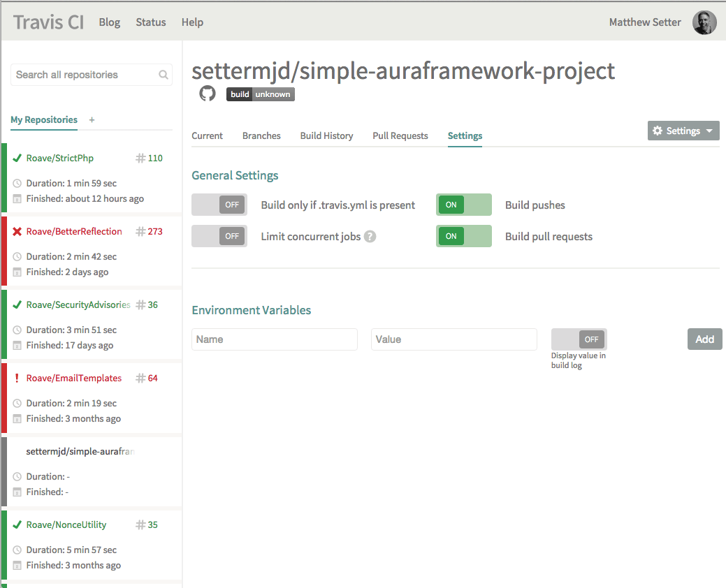Image resolution: width=726 pixels, height=588 pixels.
Task: Click the gear icon in Settings button
Action: click(658, 131)
